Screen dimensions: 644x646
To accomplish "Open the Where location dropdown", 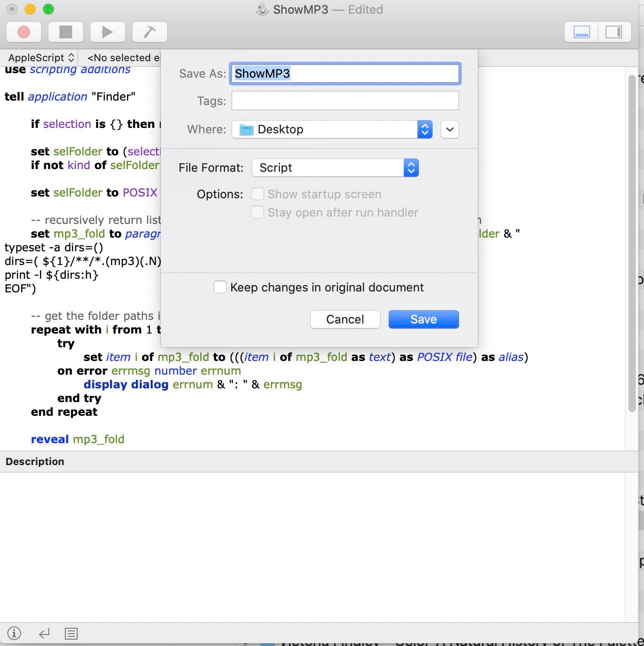I will 332,129.
